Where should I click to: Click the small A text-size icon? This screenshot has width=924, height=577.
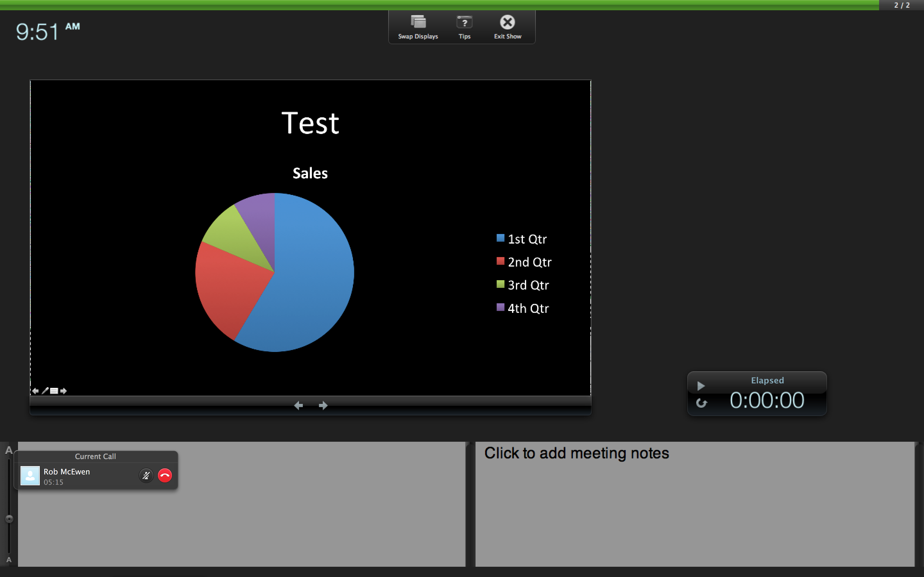tap(9, 560)
